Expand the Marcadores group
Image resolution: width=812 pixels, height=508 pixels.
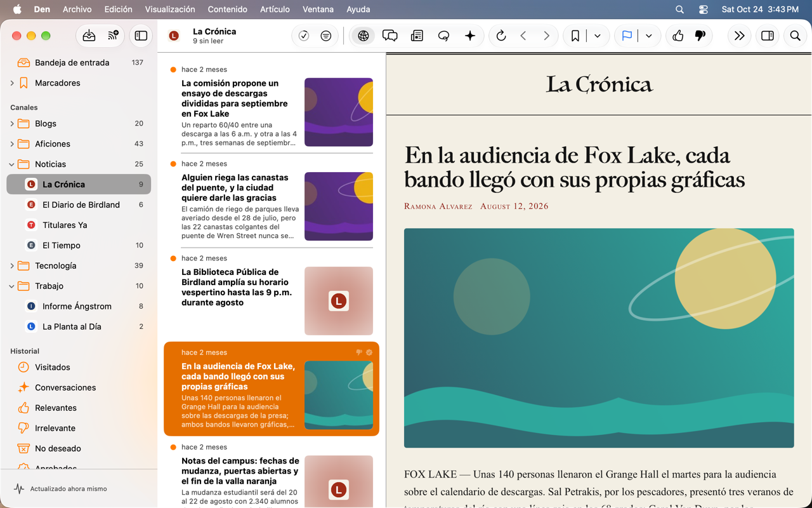pos(12,83)
